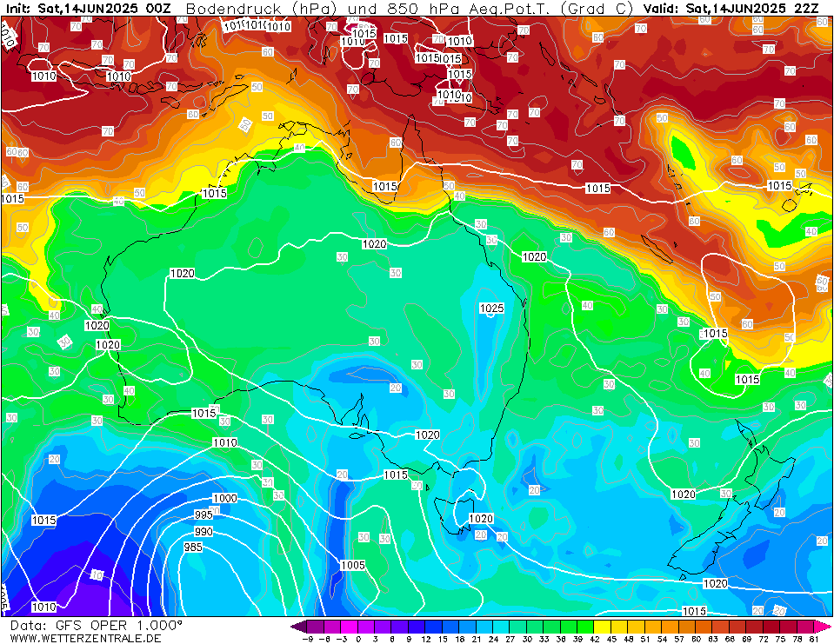The width and height of the screenshot is (834, 644).
Task: Click the 12 label in color scale
Action: pyautogui.click(x=426, y=639)
